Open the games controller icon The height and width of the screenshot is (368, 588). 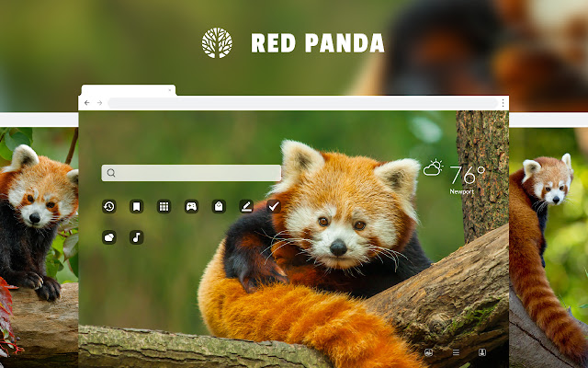[x=191, y=206]
